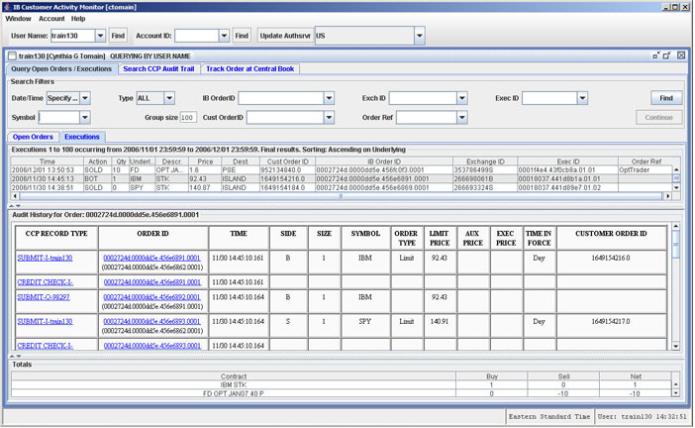Open the SUBMIT-O-98297 record link
Screen dimensions: 695x428
click(x=43, y=297)
